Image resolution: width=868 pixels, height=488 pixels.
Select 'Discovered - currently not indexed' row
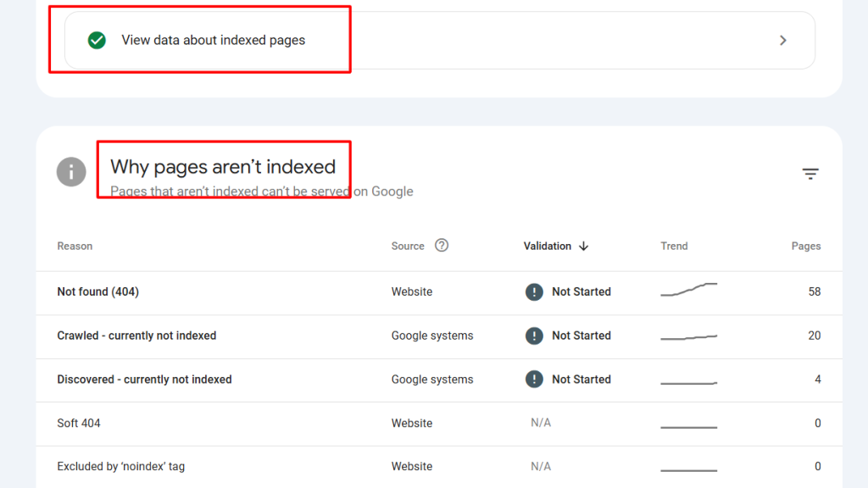(144, 380)
